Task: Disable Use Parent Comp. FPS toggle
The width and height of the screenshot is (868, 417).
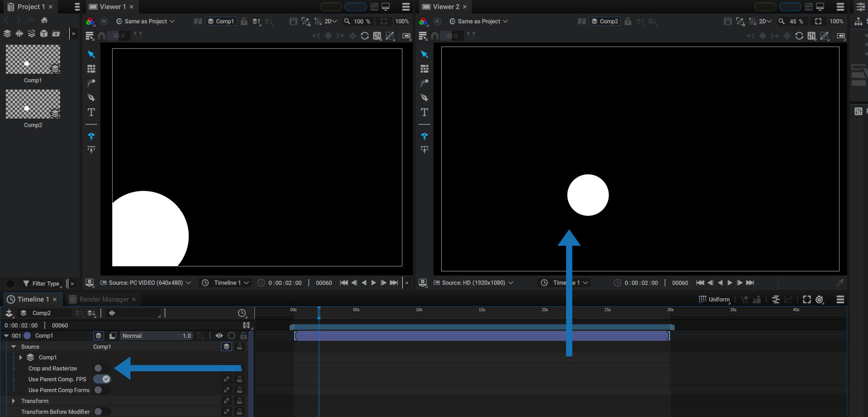Action: pyautogui.click(x=102, y=379)
